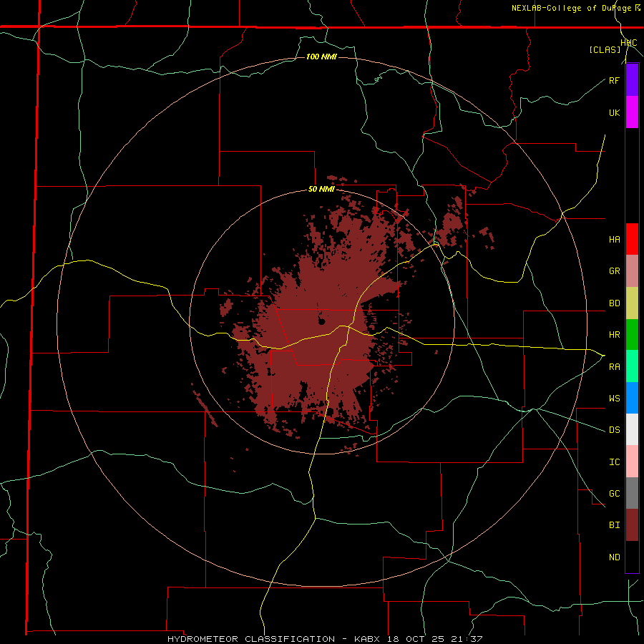
Task: Click the IC pink legend swatch
Action: (x=632, y=462)
